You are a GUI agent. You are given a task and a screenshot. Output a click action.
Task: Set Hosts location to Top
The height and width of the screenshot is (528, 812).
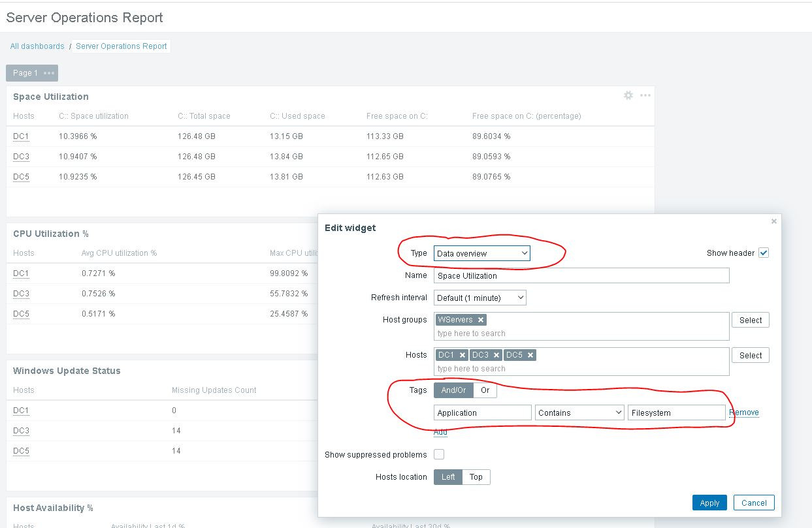[476, 477]
